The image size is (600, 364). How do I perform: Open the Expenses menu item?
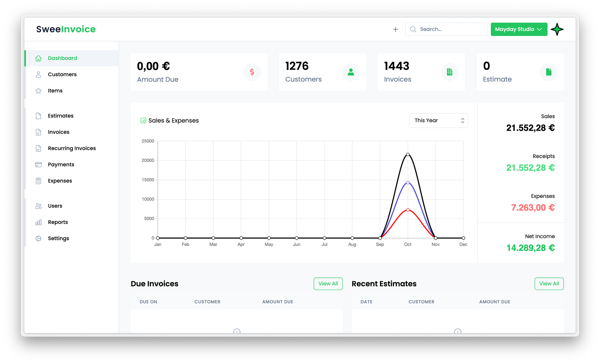pos(60,181)
